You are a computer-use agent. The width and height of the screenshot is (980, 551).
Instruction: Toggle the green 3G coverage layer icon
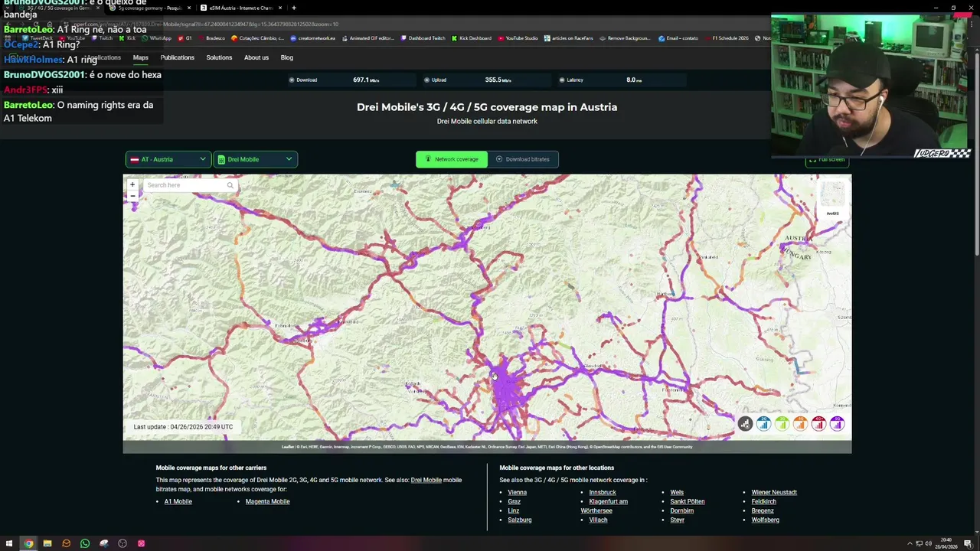[782, 424]
